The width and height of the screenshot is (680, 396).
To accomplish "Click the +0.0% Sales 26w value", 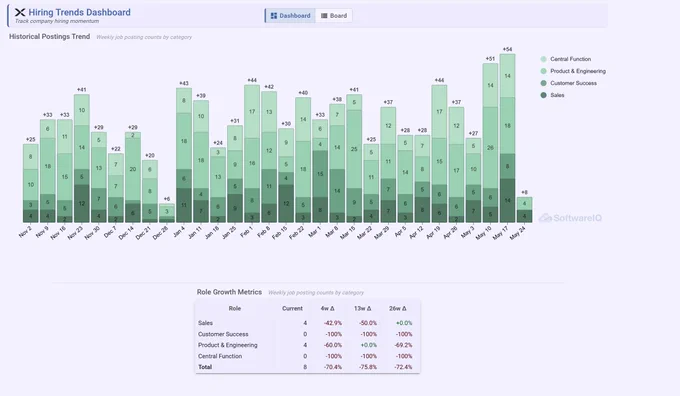I will 404,323.
